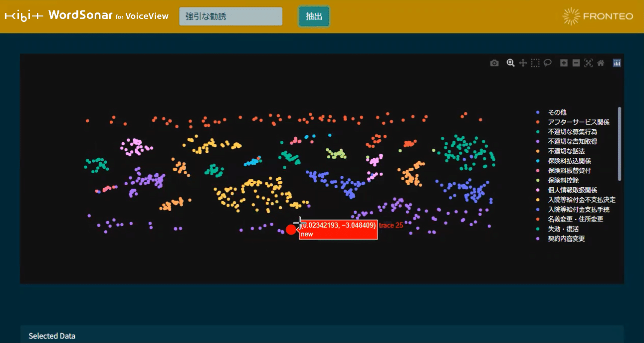
Task: Reset axes with the home icon
Action: pyautogui.click(x=601, y=63)
